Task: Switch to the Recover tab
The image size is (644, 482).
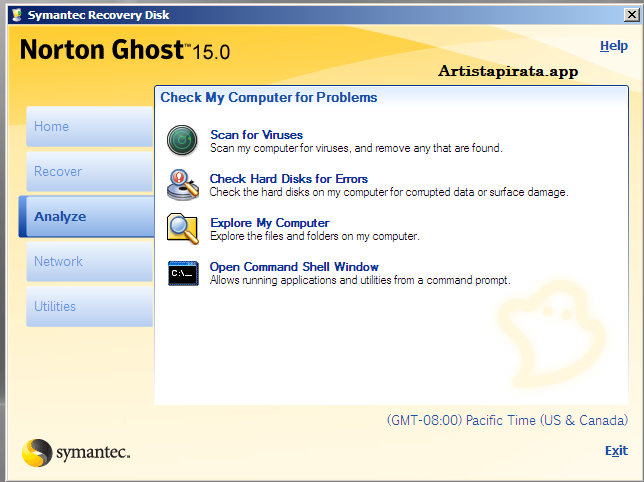Action: coord(90,172)
